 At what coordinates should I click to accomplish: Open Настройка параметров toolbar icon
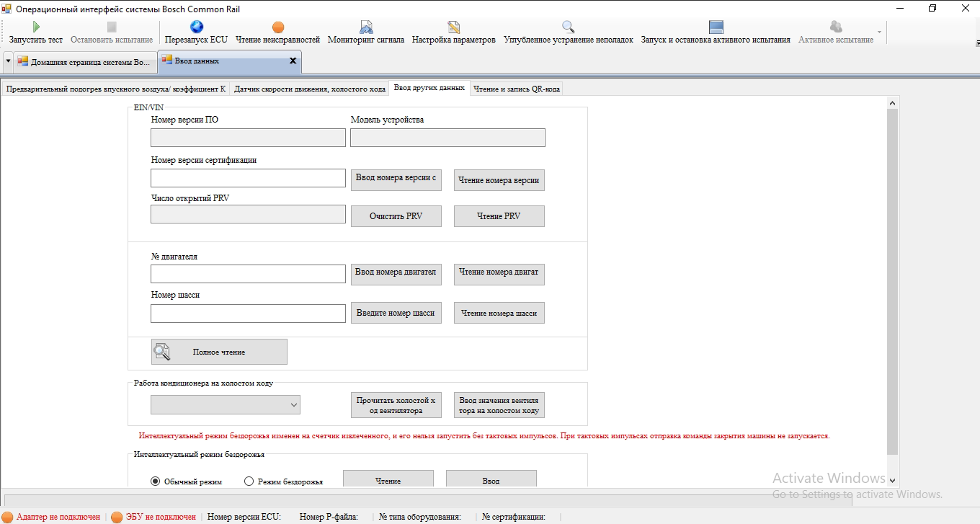(453, 27)
